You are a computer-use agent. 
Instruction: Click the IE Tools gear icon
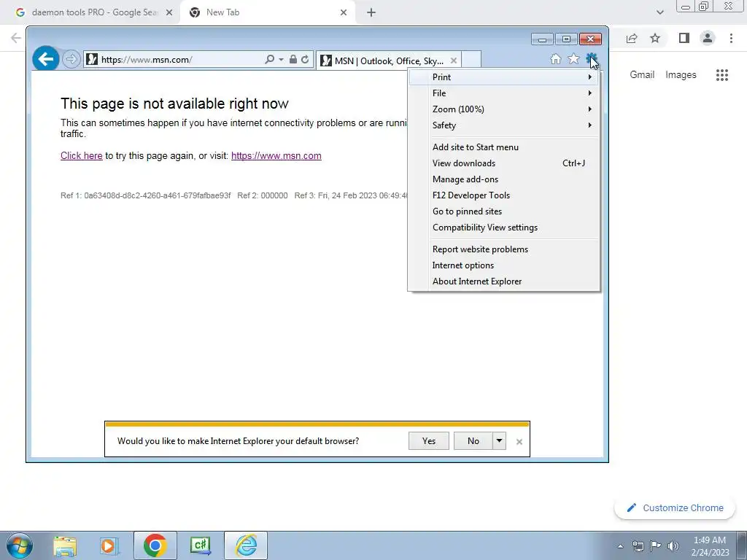pos(591,59)
